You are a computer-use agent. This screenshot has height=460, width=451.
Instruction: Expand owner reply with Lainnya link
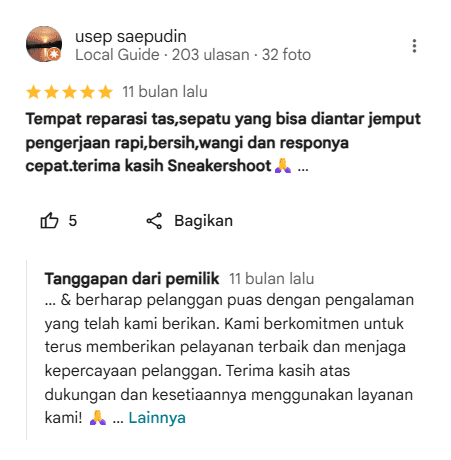point(157,418)
